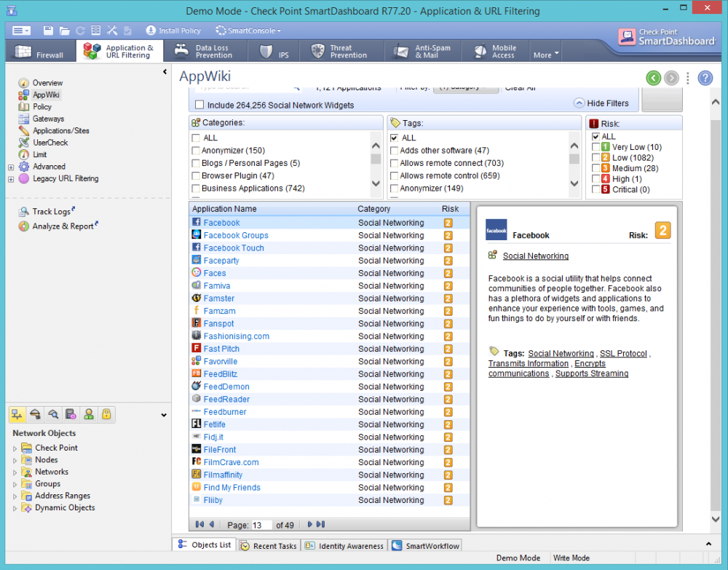Click the Tags list scroll down arrow
The width and height of the screenshot is (728, 570).
pos(574,183)
